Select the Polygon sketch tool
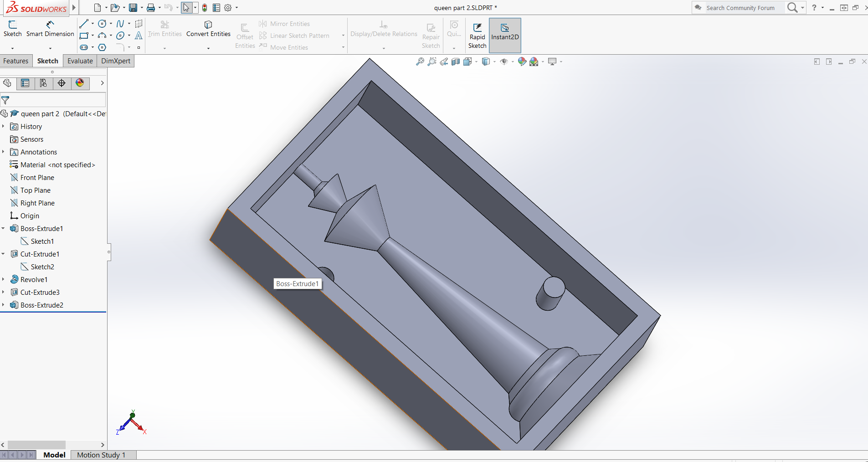The height and width of the screenshot is (462, 868). point(102,47)
